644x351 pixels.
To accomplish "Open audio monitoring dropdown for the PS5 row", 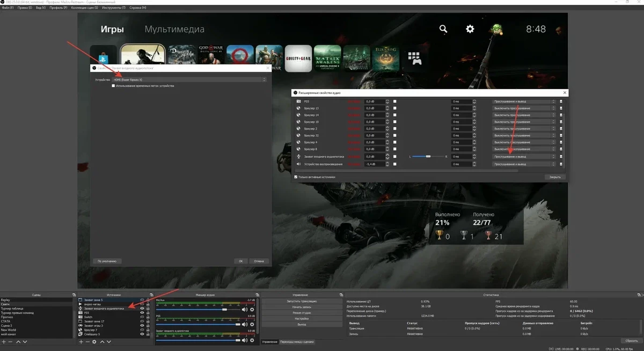I will pyautogui.click(x=524, y=101).
